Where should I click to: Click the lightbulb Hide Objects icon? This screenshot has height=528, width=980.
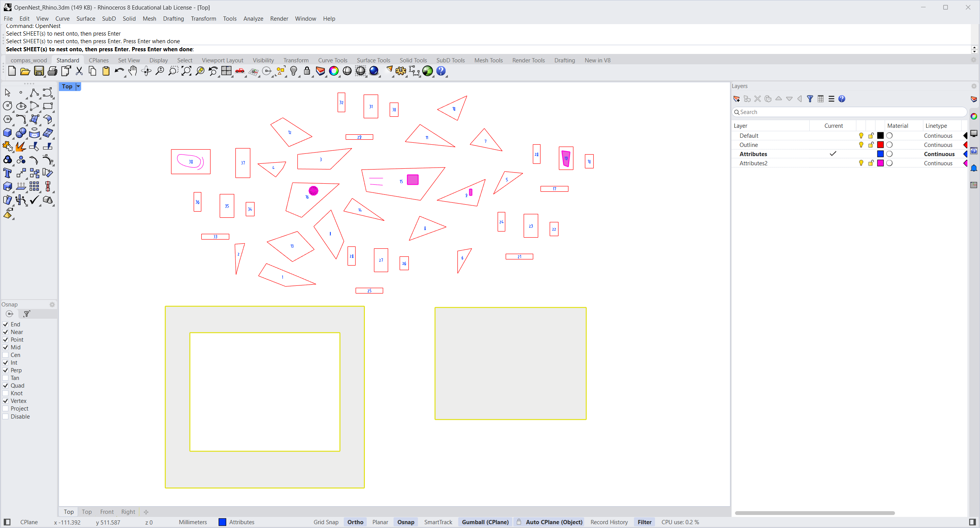coord(294,71)
